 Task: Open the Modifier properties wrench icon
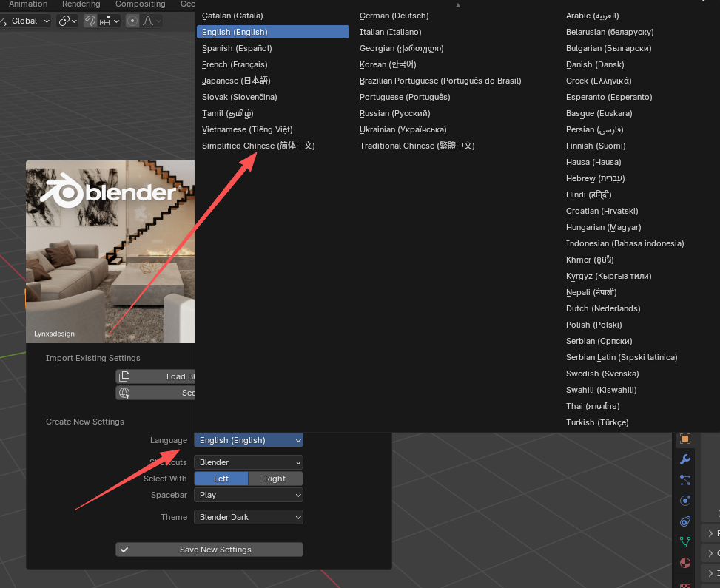684,459
